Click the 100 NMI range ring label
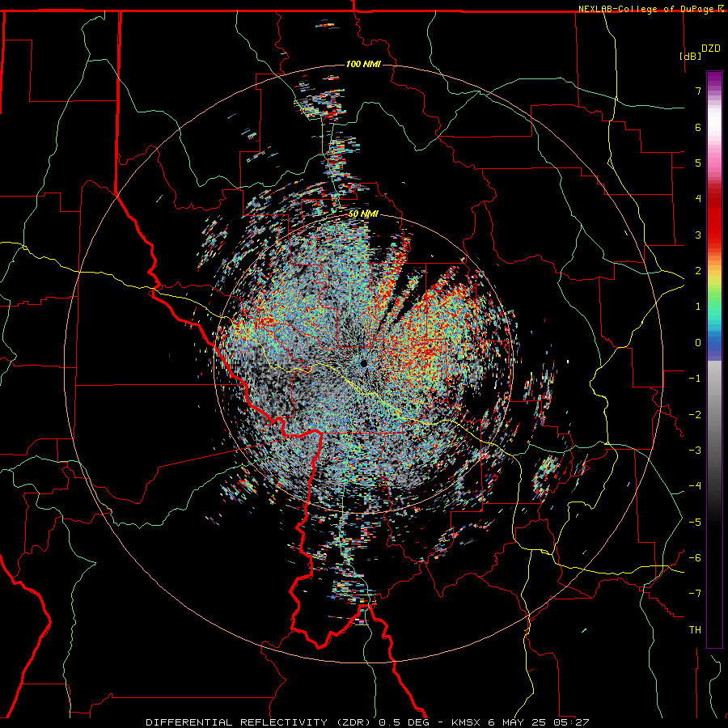Image resolution: width=728 pixels, height=728 pixels. (x=363, y=64)
